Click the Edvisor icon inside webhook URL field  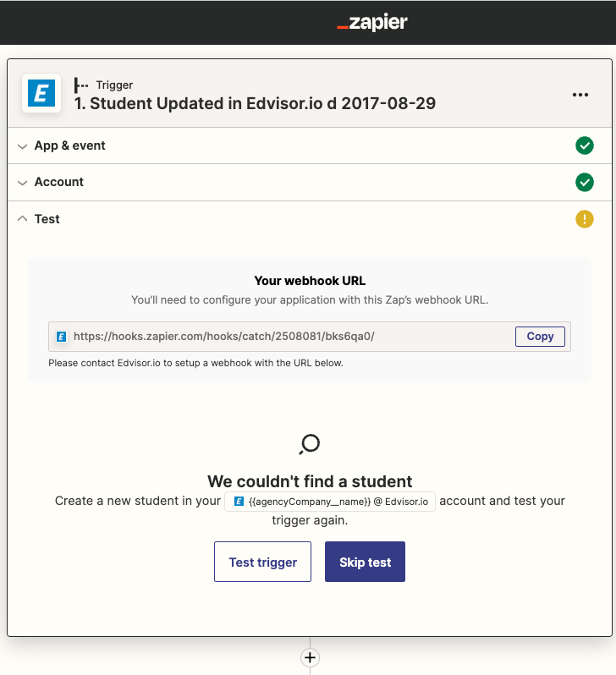pyautogui.click(x=62, y=337)
